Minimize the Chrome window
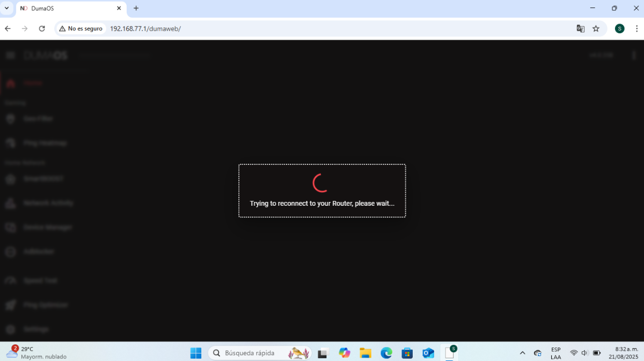The image size is (644, 361). tap(592, 8)
